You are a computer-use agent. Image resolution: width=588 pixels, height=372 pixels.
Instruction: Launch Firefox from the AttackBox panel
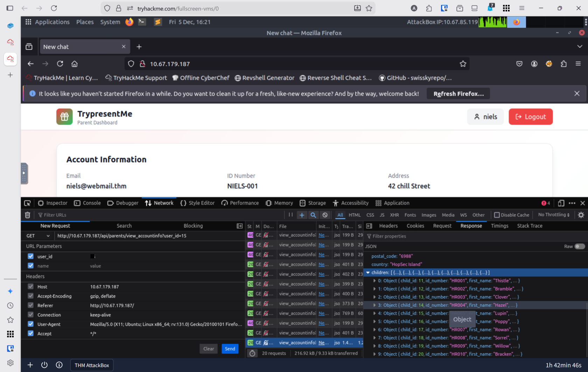coord(129,22)
